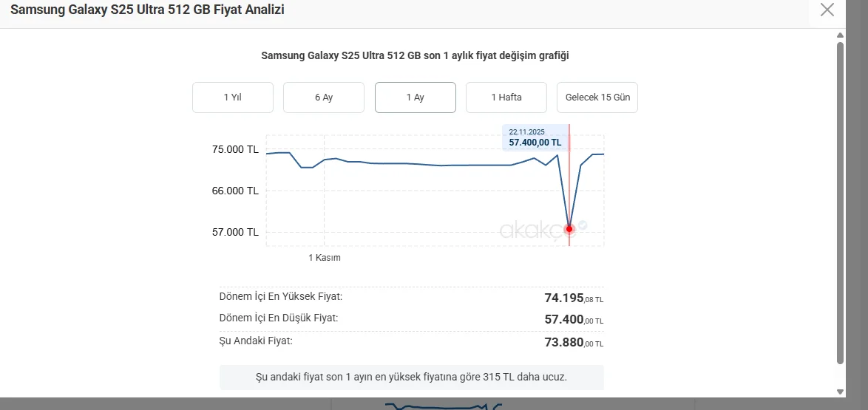Click the 75.000 TL axis label
The height and width of the screenshot is (410, 868).
point(235,149)
